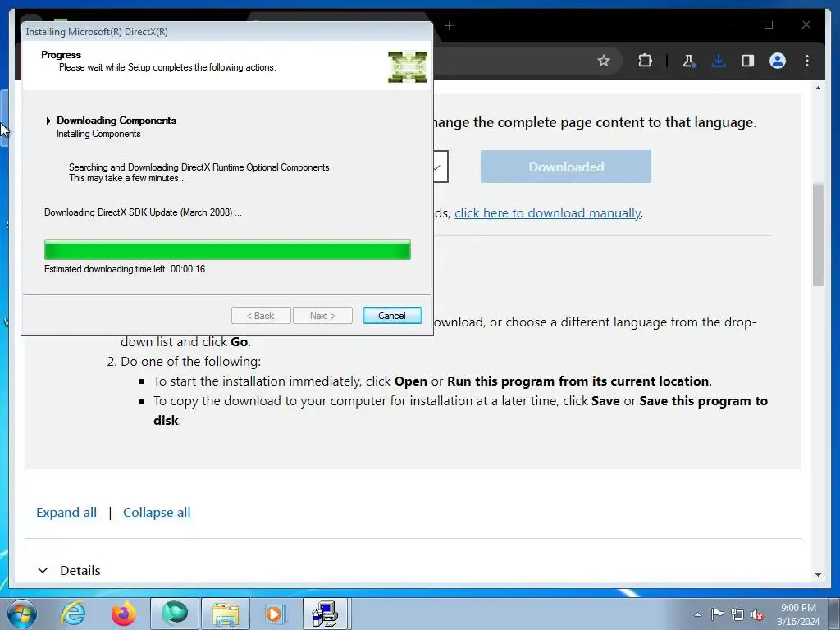This screenshot has height=630, width=840.
Task: Open network status tray icon
Action: coord(737,614)
